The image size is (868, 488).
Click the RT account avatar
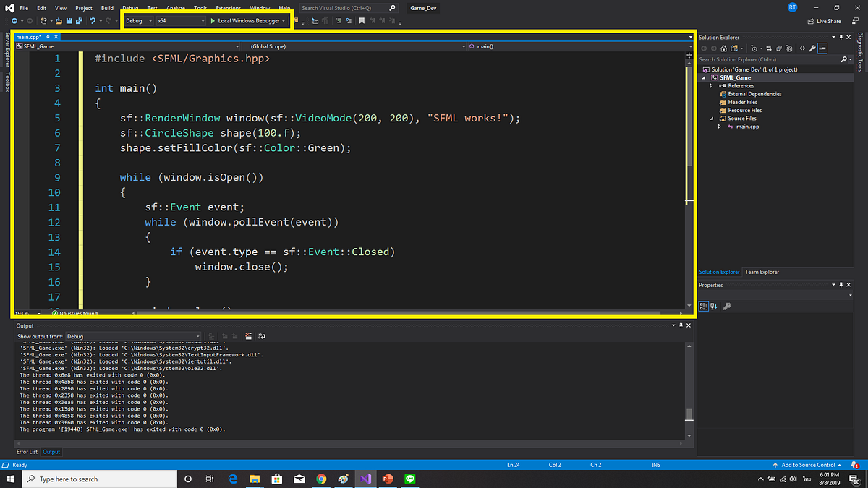(793, 7)
